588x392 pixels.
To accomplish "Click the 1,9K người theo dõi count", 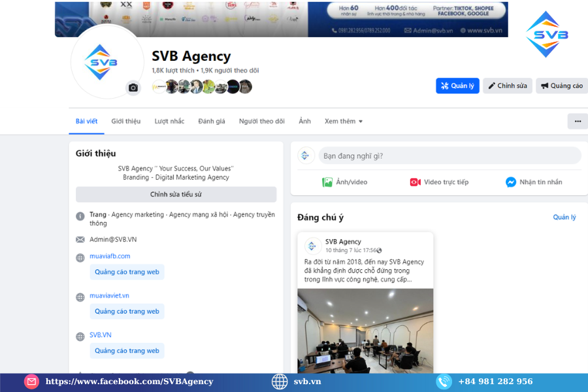I will pyautogui.click(x=229, y=71).
